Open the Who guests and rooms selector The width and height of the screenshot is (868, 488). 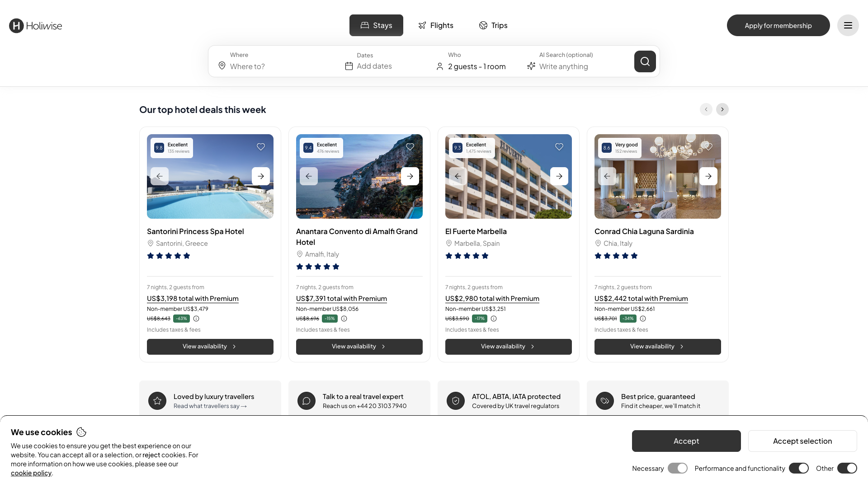[x=471, y=61]
